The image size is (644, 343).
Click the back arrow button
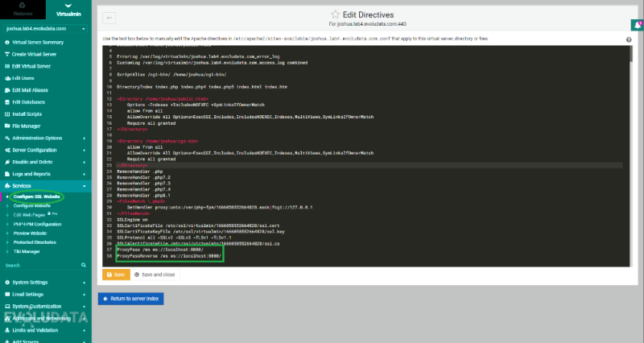click(109, 18)
